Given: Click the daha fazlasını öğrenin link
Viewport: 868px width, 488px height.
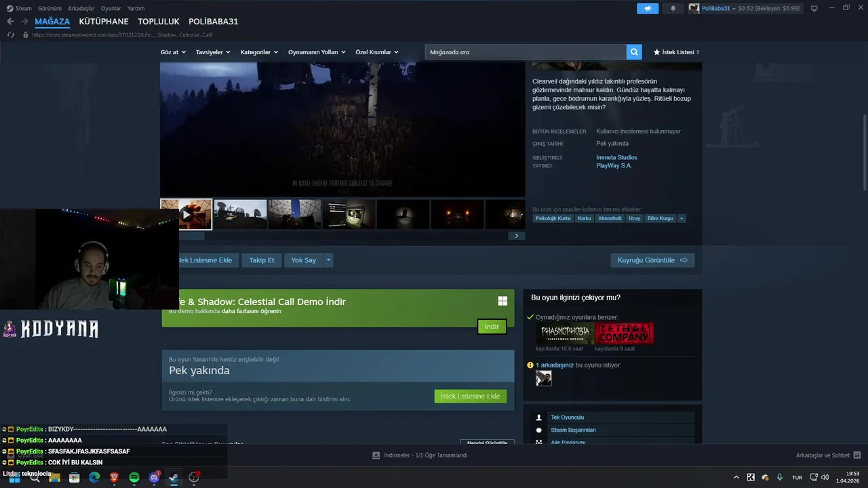Looking at the screenshot, I should coord(251,311).
